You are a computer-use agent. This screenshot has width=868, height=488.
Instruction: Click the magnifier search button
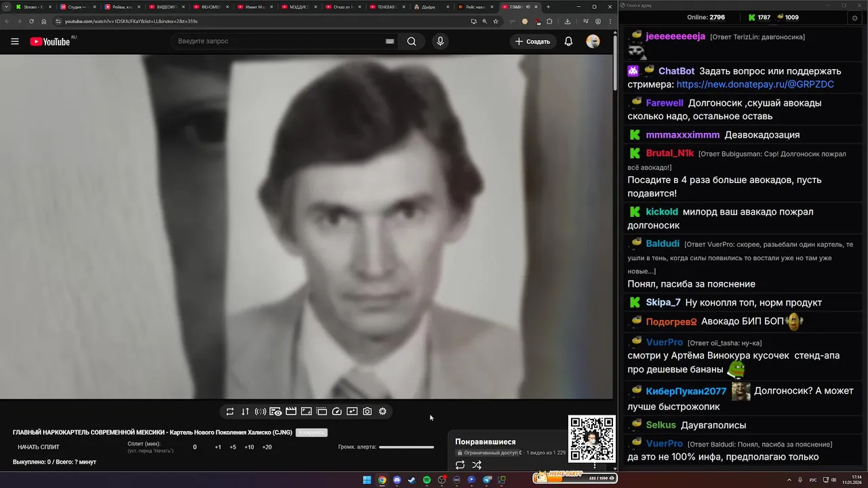412,41
